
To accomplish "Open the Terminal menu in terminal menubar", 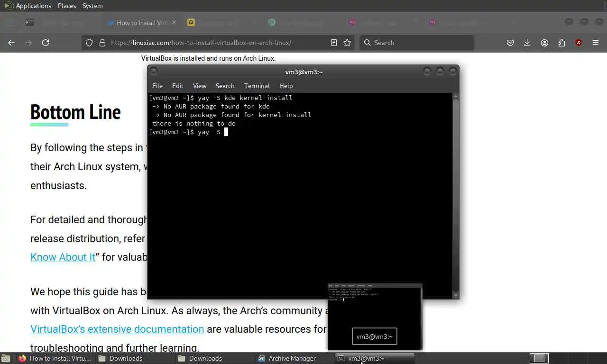I will coord(257,86).
